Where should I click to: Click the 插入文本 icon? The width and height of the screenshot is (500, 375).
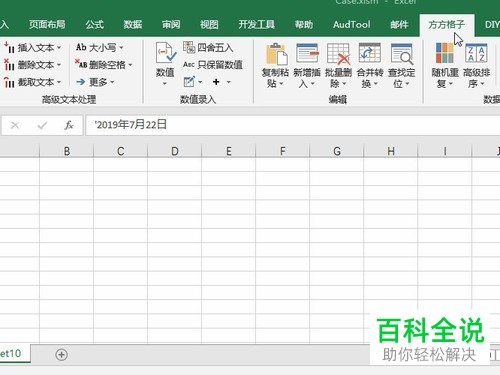point(9,48)
